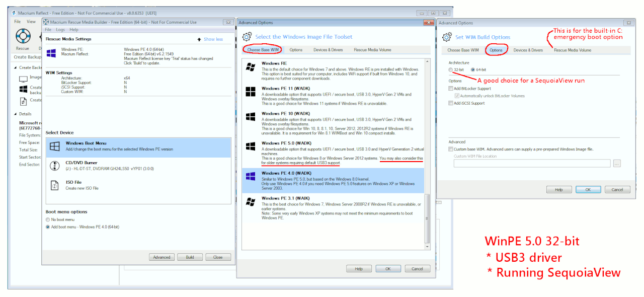Viewport: 644px width, 297px height.
Task: Click the Windows PE 11 logo icon
Action: 250,92
